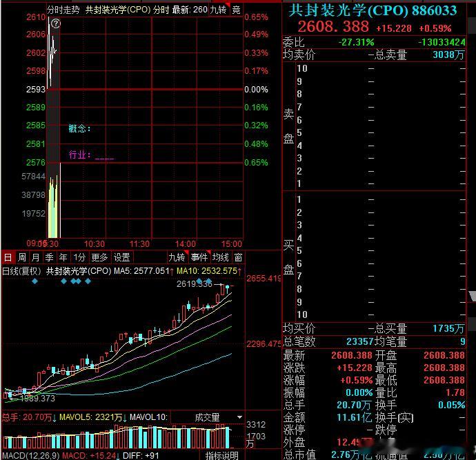The image size is (476, 460).
Task: Click 换手 value 0.05%
Action: [x=451, y=405]
